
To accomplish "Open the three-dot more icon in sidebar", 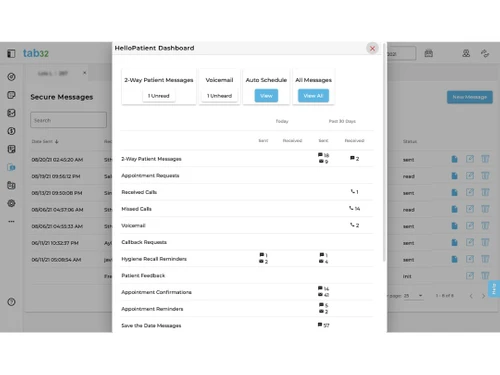I will pos(11,221).
